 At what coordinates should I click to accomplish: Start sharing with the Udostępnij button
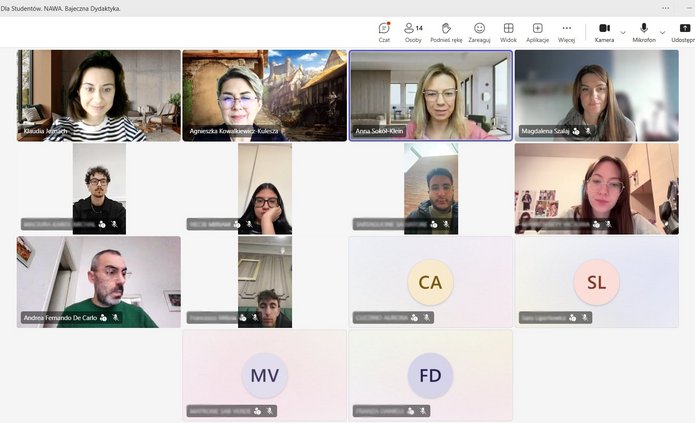[684, 32]
